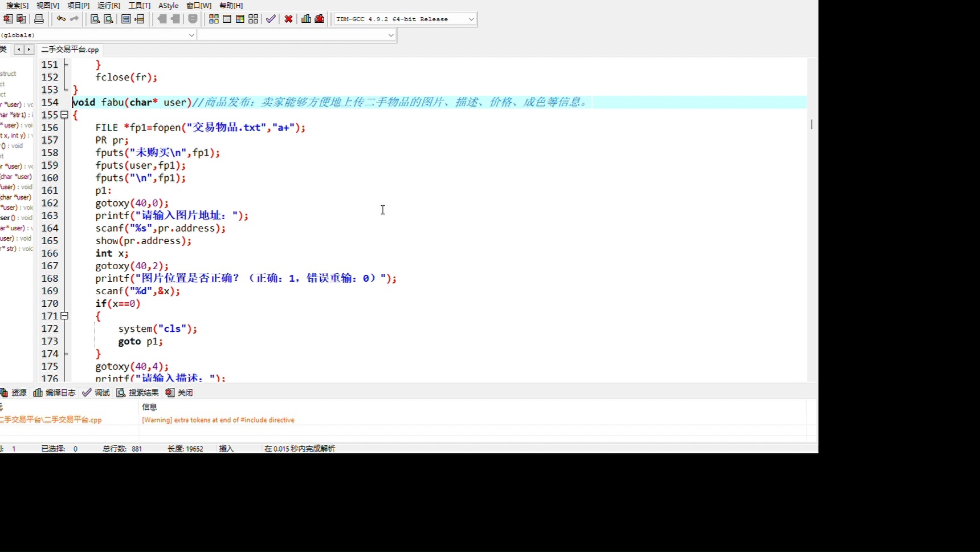Click the Undo arrow icon
This screenshot has width=980, height=552.
tap(61, 19)
